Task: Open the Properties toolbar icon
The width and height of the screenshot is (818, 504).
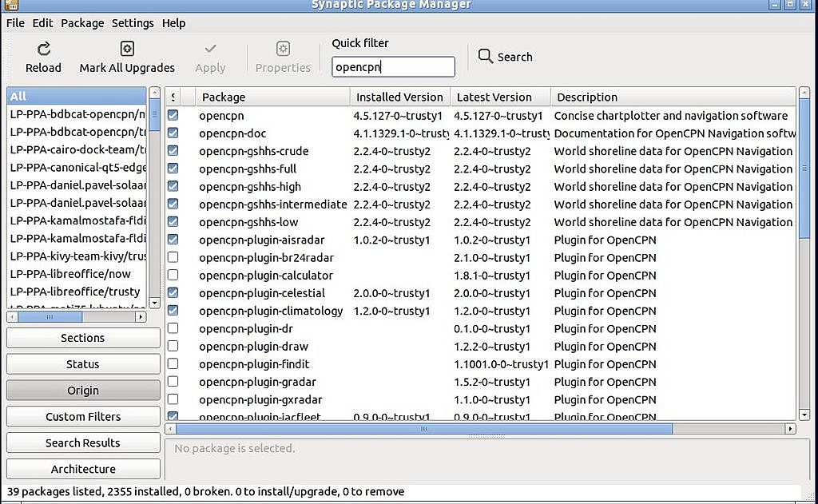Action: click(x=283, y=49)
